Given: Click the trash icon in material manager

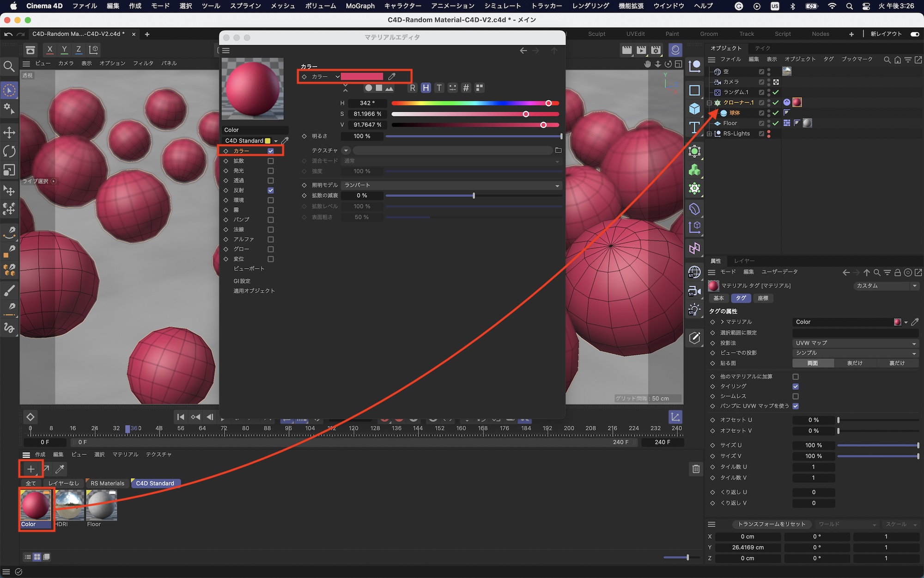Looking at the screenshot, I should click(x=696, y=469).
